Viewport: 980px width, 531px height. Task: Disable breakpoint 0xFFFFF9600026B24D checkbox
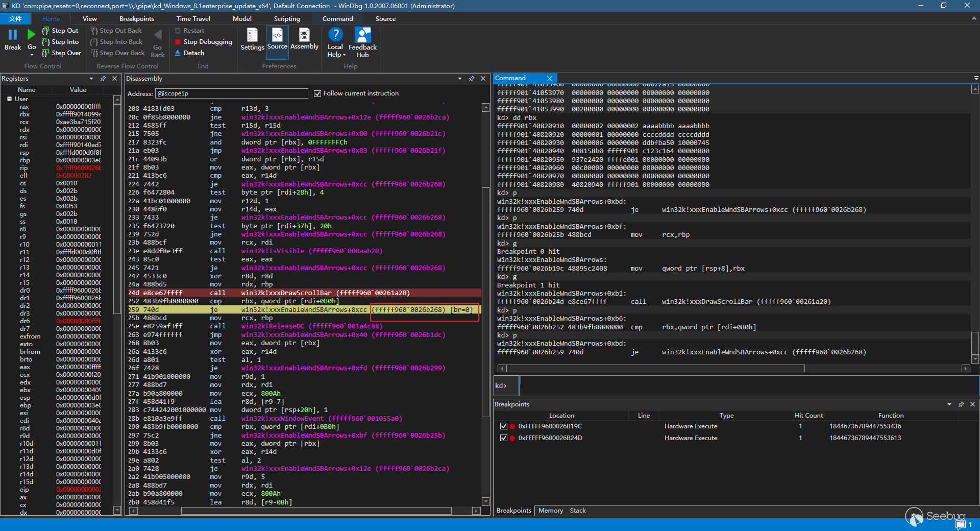coord(504,438)
